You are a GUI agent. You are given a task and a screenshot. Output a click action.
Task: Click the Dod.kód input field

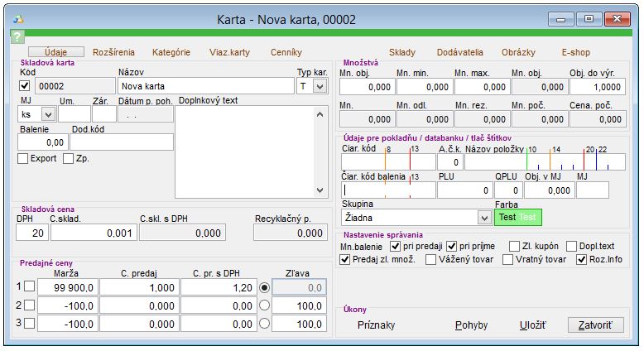point(122,142)
